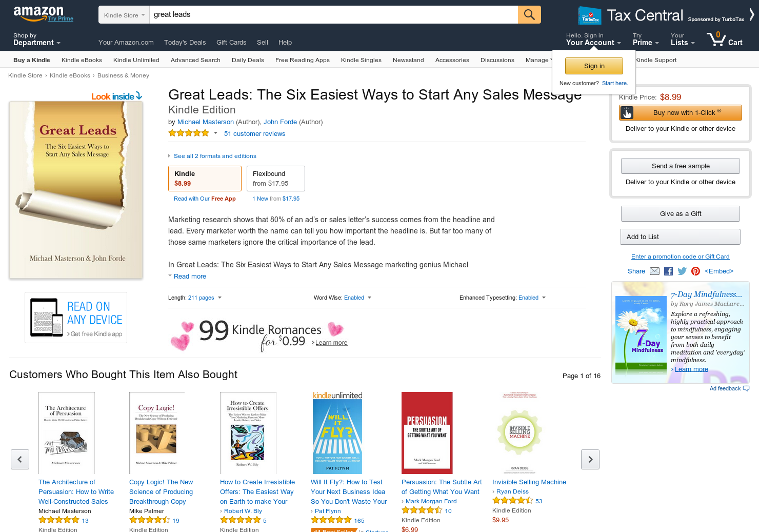Screen dimensions: 759x532
Task: Open Kindle Unlimited nav tab
Action: pos(136,60)
